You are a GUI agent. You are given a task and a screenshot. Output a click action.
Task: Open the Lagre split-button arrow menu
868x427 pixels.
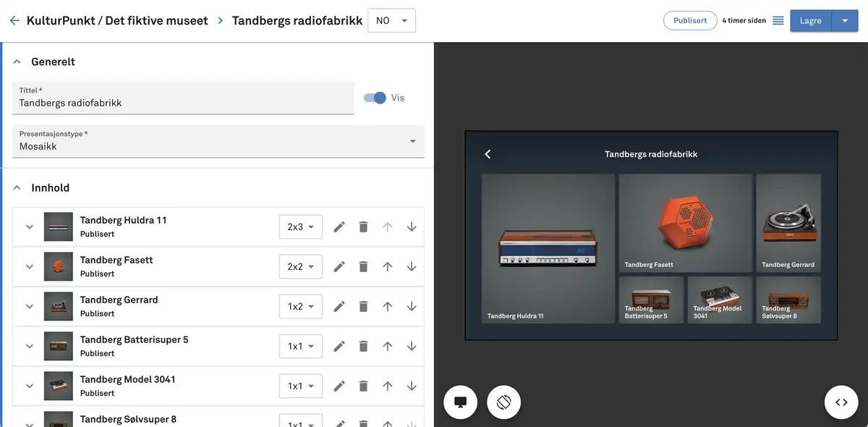tap(845, 21)
